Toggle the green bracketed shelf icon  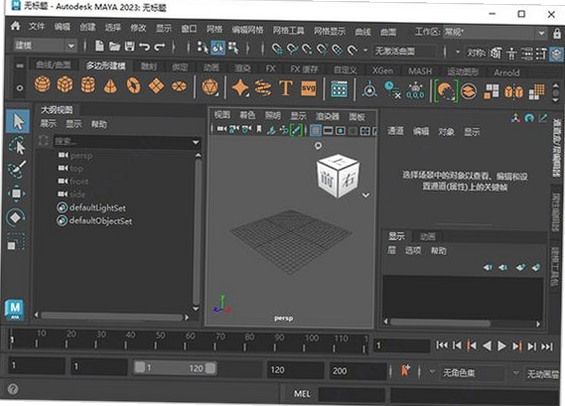(446, 91)
